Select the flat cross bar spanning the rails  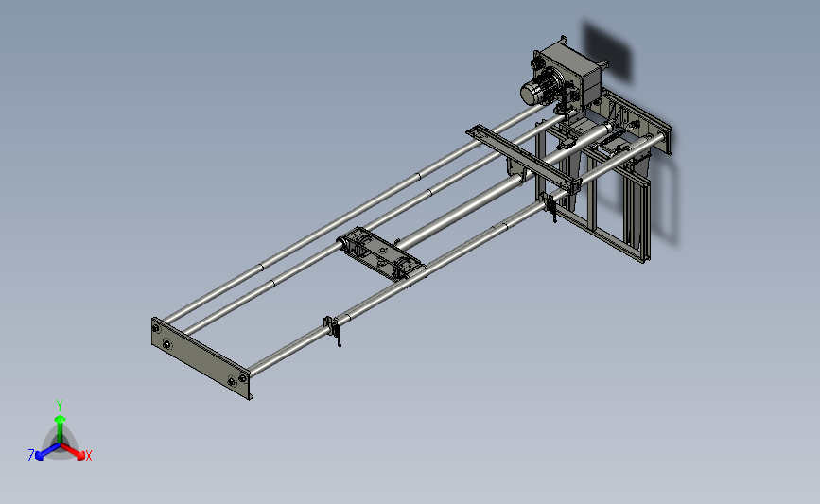[523, 157]
